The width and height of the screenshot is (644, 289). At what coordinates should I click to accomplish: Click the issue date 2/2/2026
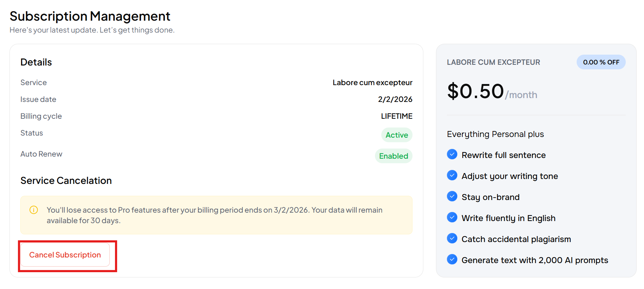395,99
